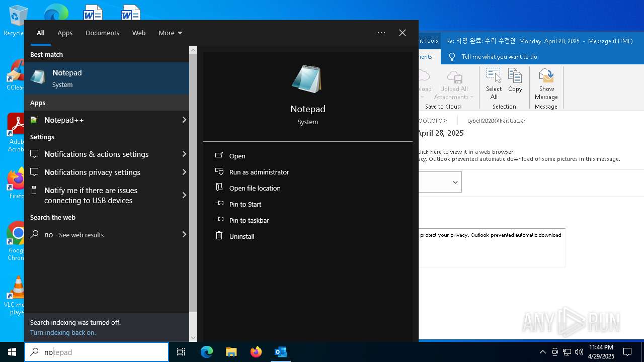Open search options ellipsis menu

[381, 33]
